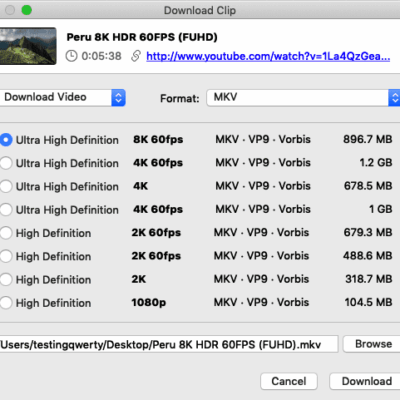Click the '1 GB' size text
The width and height of the screenshot is (400, 400).
(x=380, y=209)
